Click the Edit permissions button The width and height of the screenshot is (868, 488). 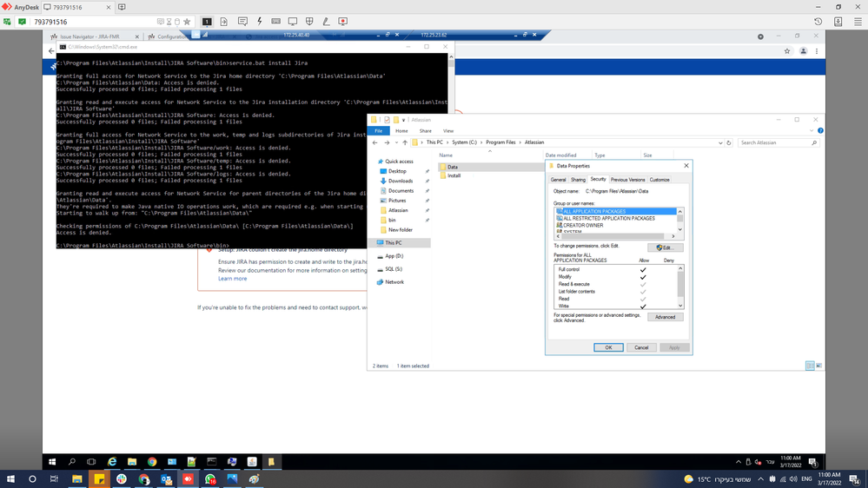pyautogui.click(x=665, y=247)
